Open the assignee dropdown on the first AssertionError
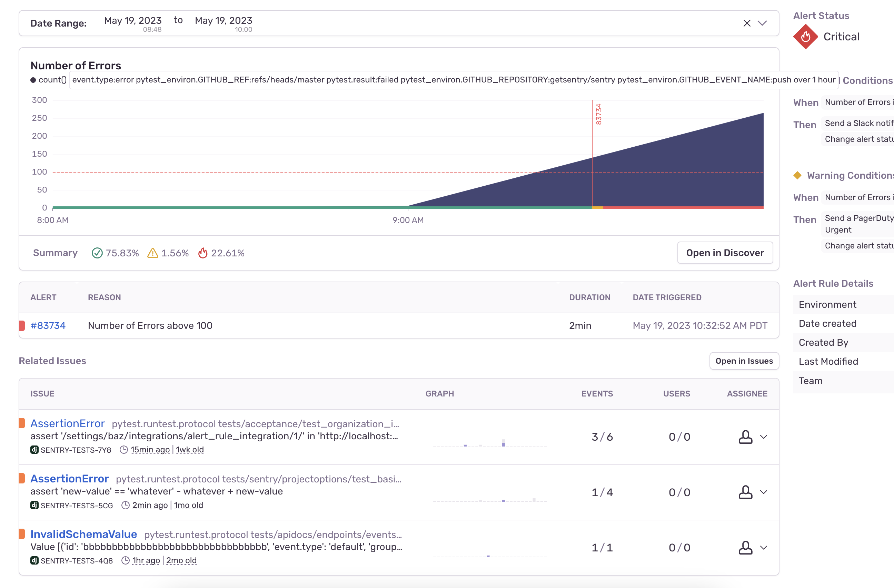Screen dimensions: 894x588 point(764,437)
